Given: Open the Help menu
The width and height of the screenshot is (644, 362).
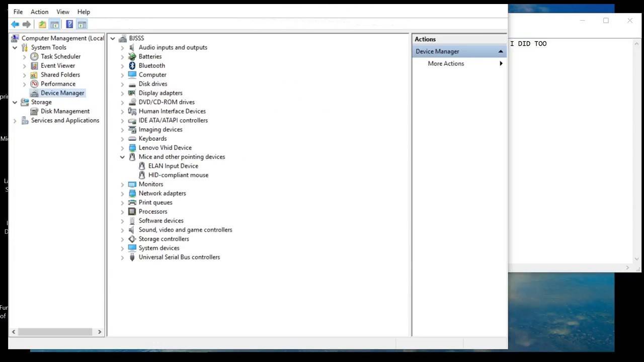Looking at the screenshot, I should click(x=84, y=12).
